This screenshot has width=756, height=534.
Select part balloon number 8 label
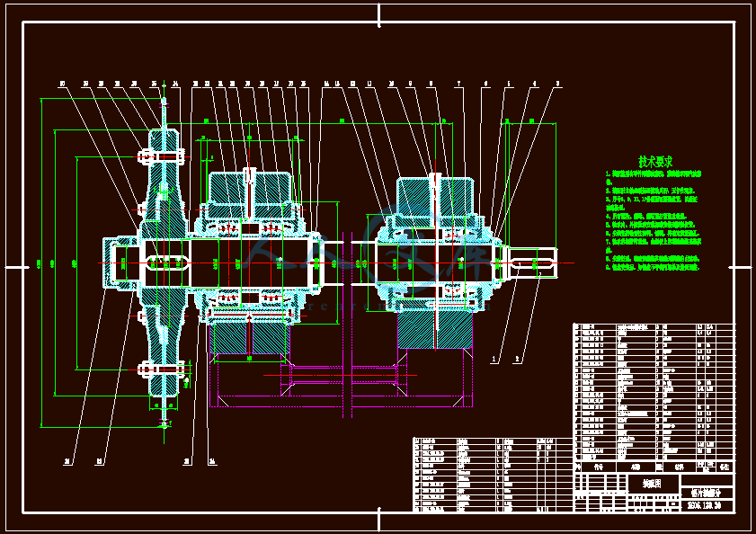pos(431,84)
